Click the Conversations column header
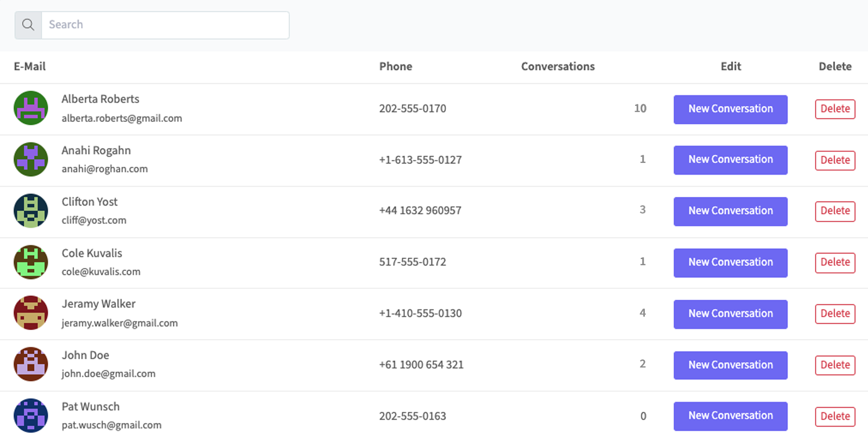 557,66
